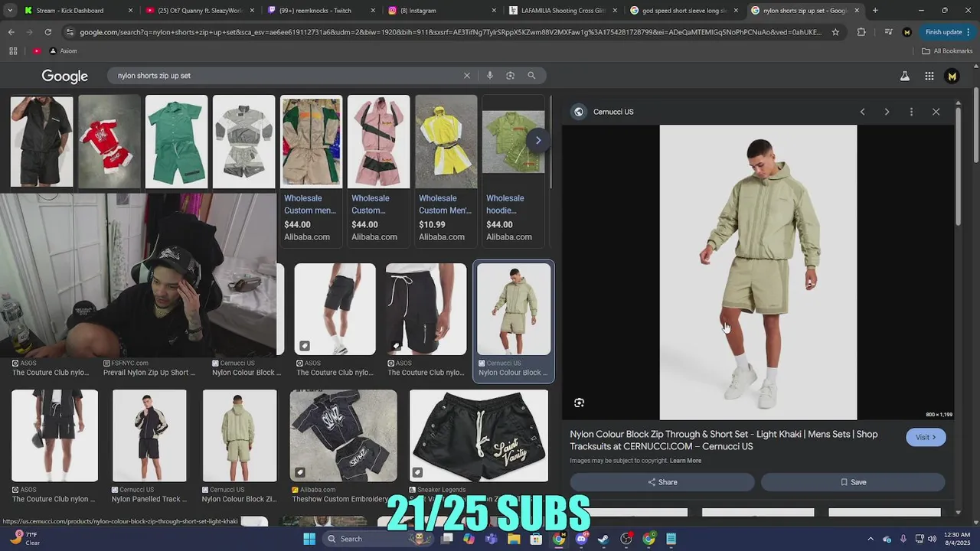Open the Learn More copyright link
This screenshot has width=980, height=551.
pyautogui.click(x=685, y=461)
